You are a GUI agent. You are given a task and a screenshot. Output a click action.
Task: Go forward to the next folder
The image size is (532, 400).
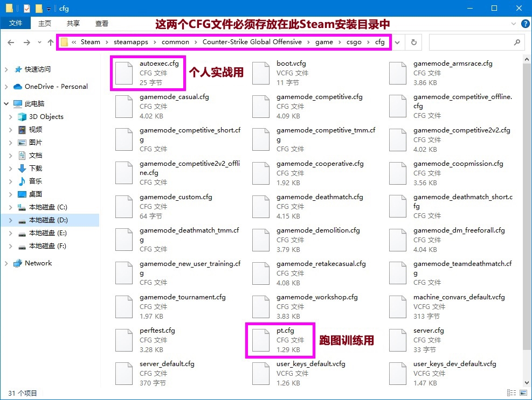point(26,43)
